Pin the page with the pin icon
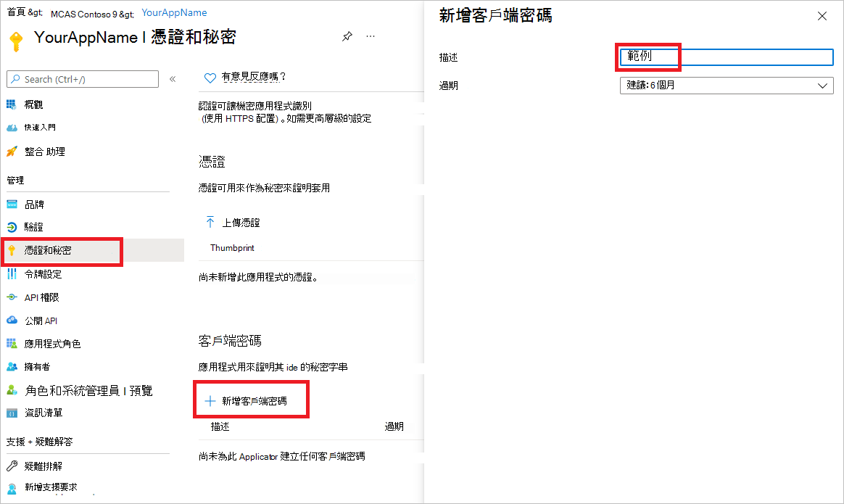The height and width of the screenshot is (504, 844). (x=347, y=36)
